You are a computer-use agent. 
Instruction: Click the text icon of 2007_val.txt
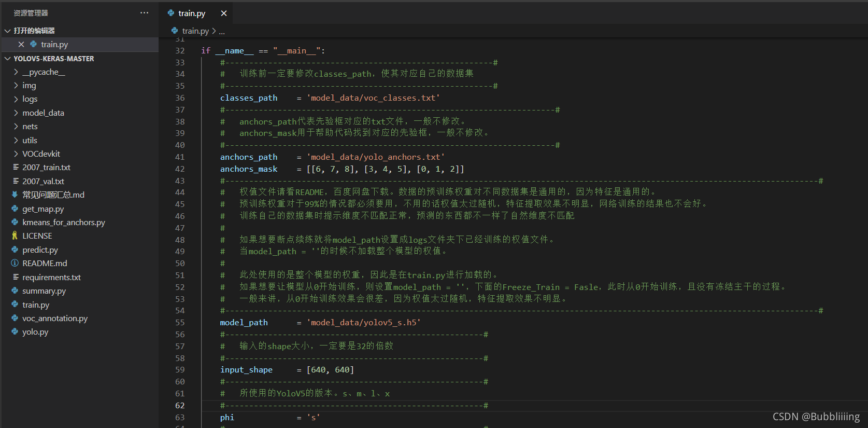[16, 181]
